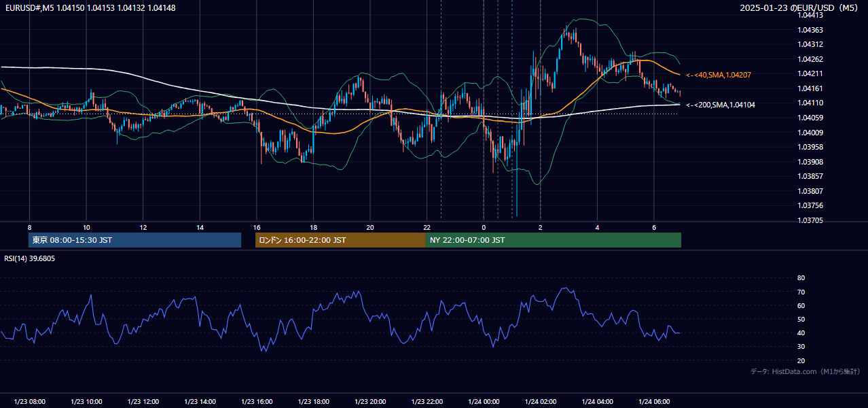The width and height of the screenshot is (868, 408).
Task: Click hour 14 on the candlestick time axis
Action: pos(200,227)
